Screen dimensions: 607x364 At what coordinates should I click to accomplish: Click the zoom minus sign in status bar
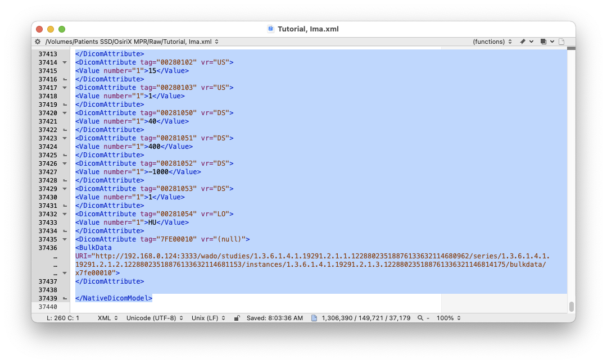tap(428, 318)
